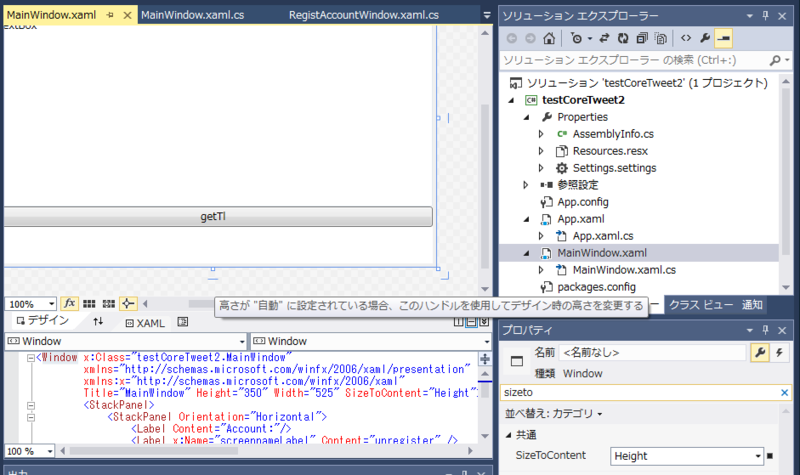The width and height of the screenshot is (800, 475).
Task: Click the expand pane icon next to XAML tab
Action: tap(183, 321)
